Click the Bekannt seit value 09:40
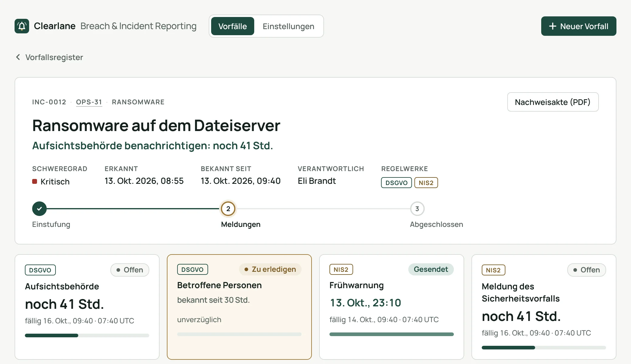The width and height of the screenshot is (631, 364). (x=268, y=181)
